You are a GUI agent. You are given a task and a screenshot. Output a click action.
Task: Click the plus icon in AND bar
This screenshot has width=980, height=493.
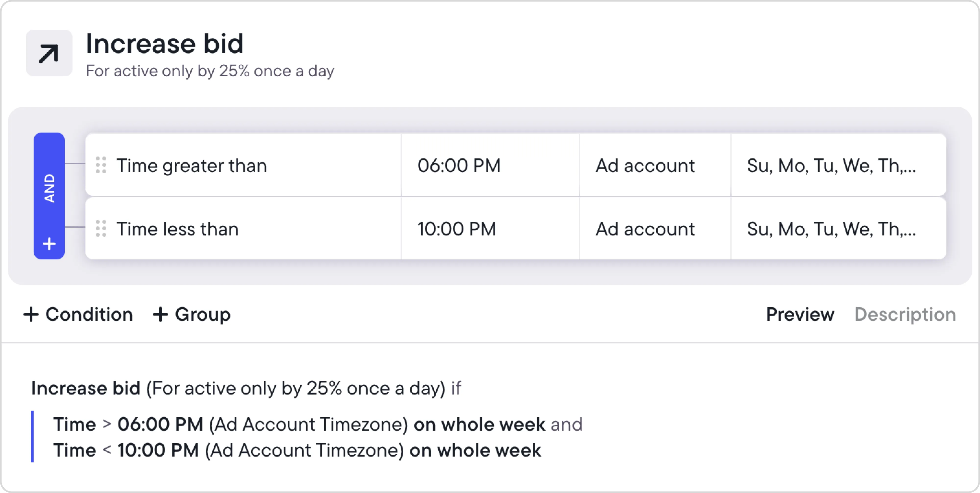coord(49,244)
